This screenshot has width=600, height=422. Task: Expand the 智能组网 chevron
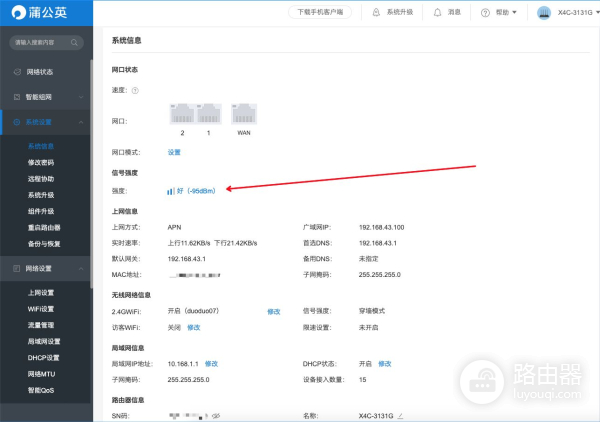coord(81,97)
